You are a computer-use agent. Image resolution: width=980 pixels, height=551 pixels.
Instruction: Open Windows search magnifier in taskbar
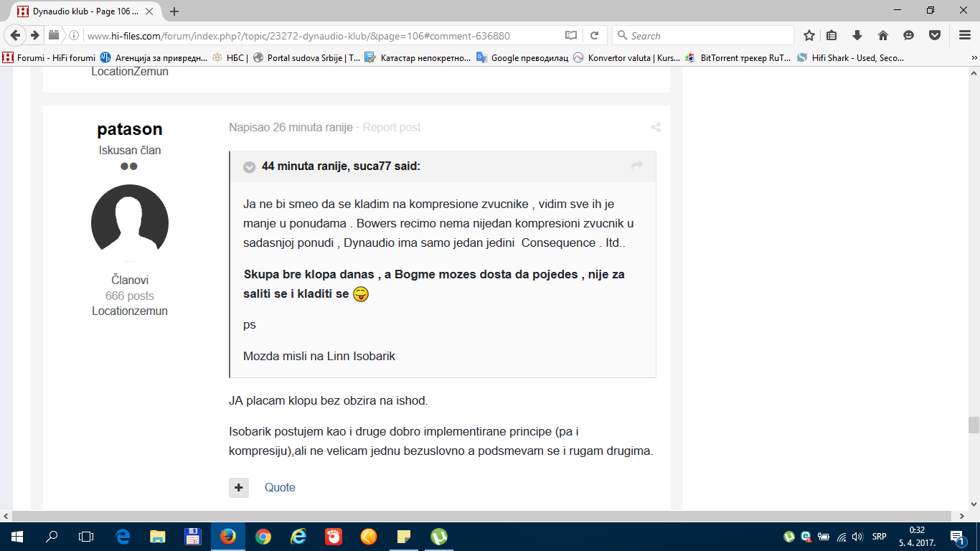[52, 537]
